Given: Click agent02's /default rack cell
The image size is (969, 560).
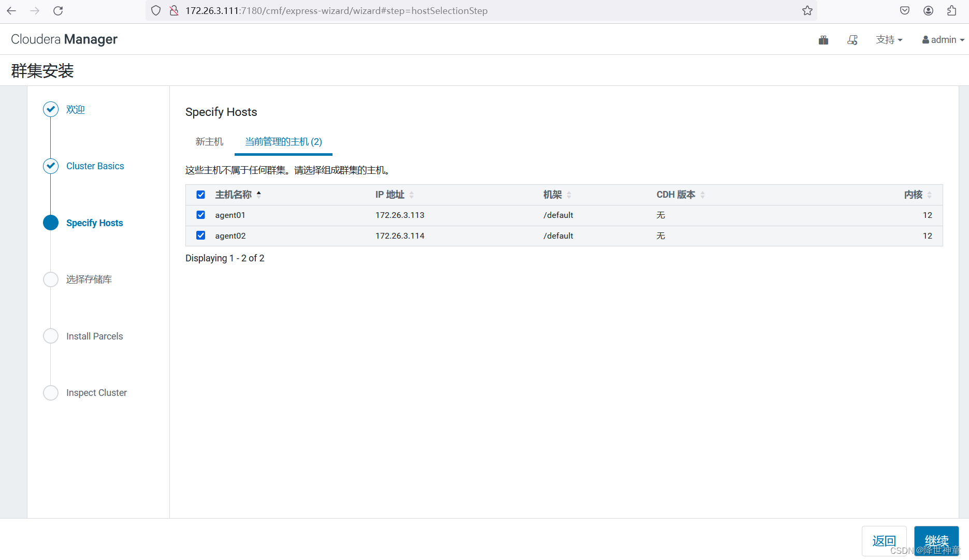Looking at the screenshot, I should [558, 236].
